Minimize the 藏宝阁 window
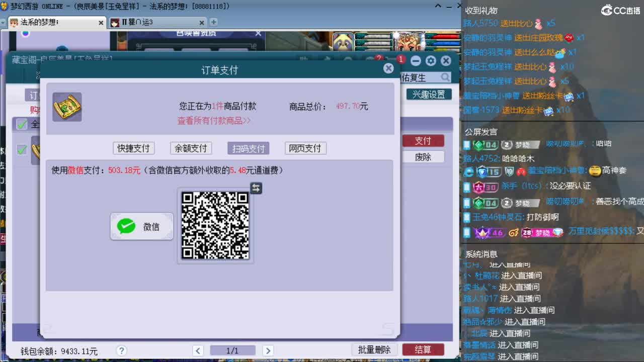 416,61
